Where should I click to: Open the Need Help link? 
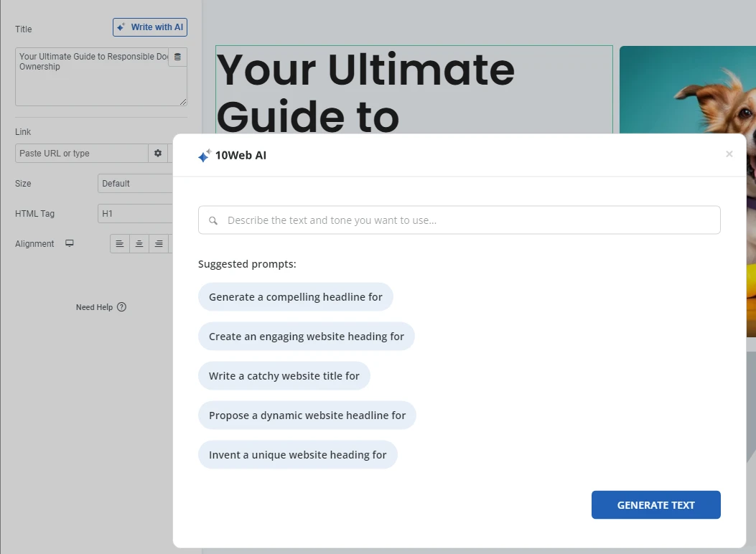[x=101, y=307]
